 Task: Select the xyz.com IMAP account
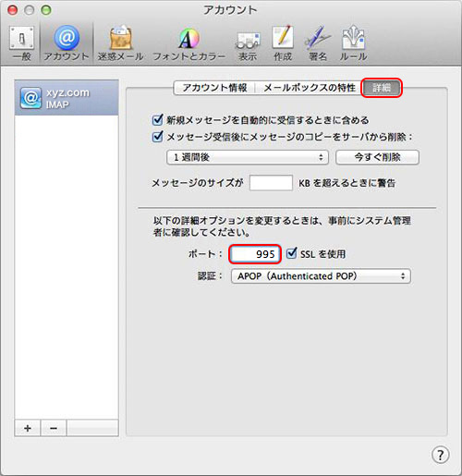click(67, 98)
